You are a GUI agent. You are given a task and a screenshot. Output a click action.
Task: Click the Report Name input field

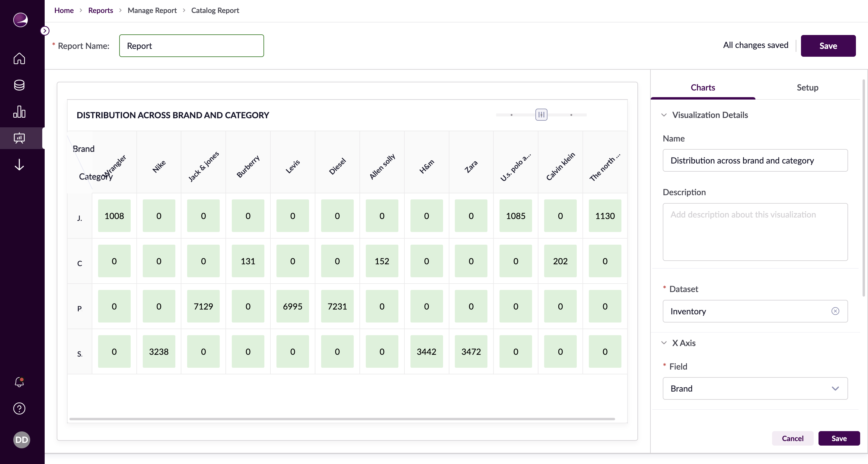point(191,46)
